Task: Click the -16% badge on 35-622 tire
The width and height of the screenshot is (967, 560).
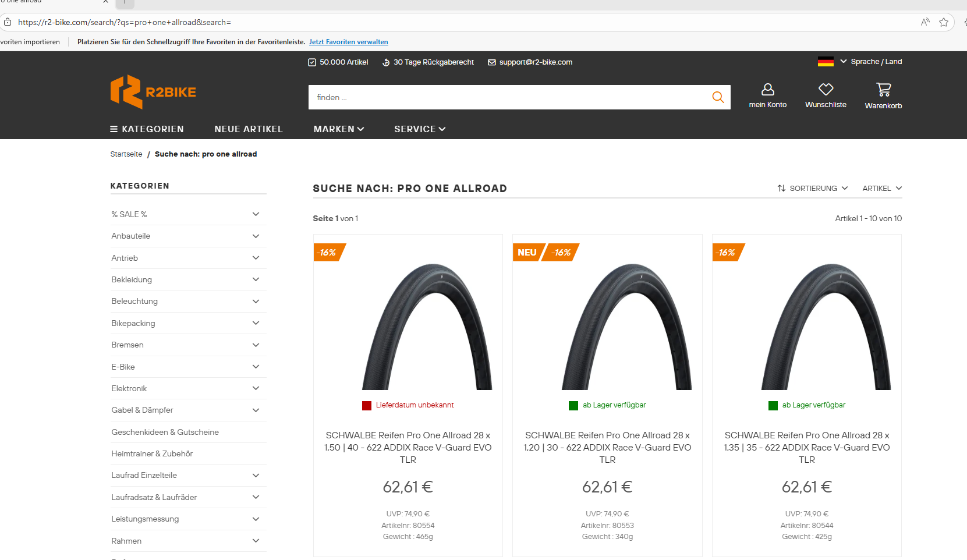Action: point(728,253)
